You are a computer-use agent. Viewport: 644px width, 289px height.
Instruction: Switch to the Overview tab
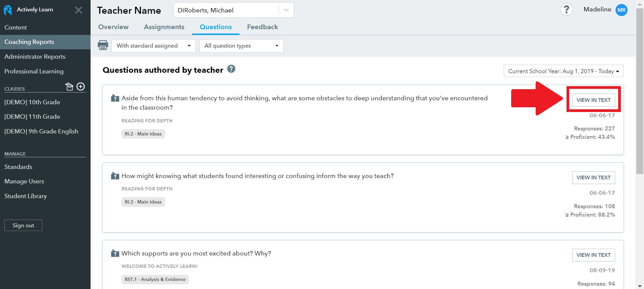pos(113,27)
